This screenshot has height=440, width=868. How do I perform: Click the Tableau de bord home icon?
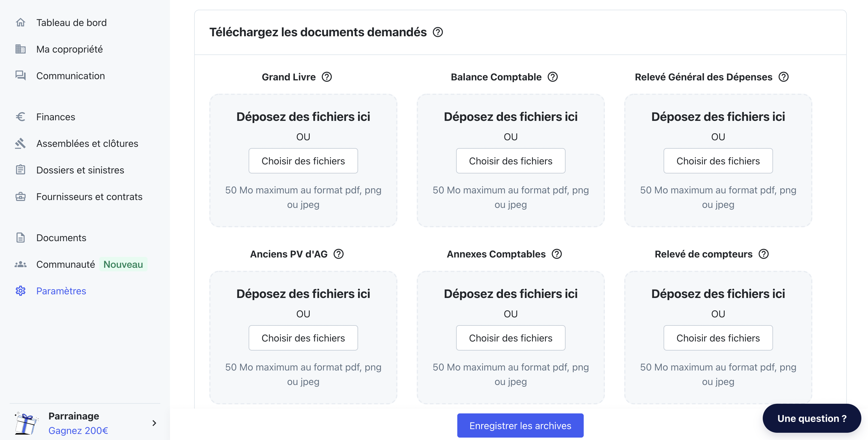tap(21, 23)
